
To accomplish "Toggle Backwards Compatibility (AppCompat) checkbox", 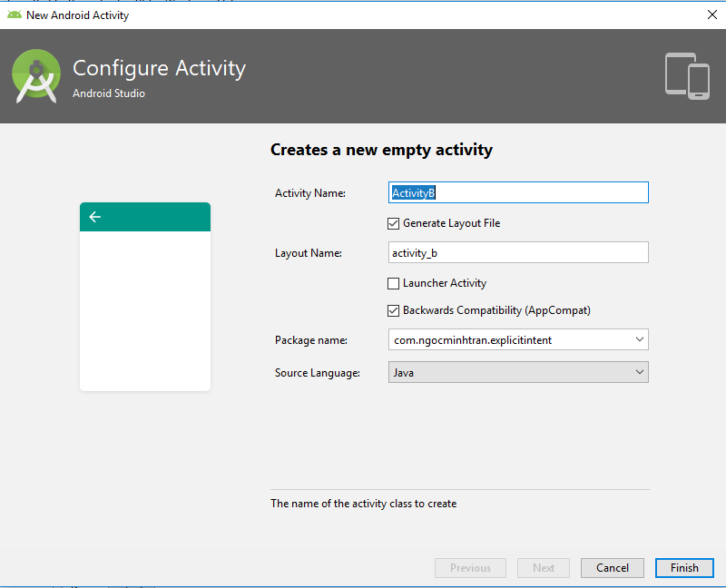I will [394, 310].
